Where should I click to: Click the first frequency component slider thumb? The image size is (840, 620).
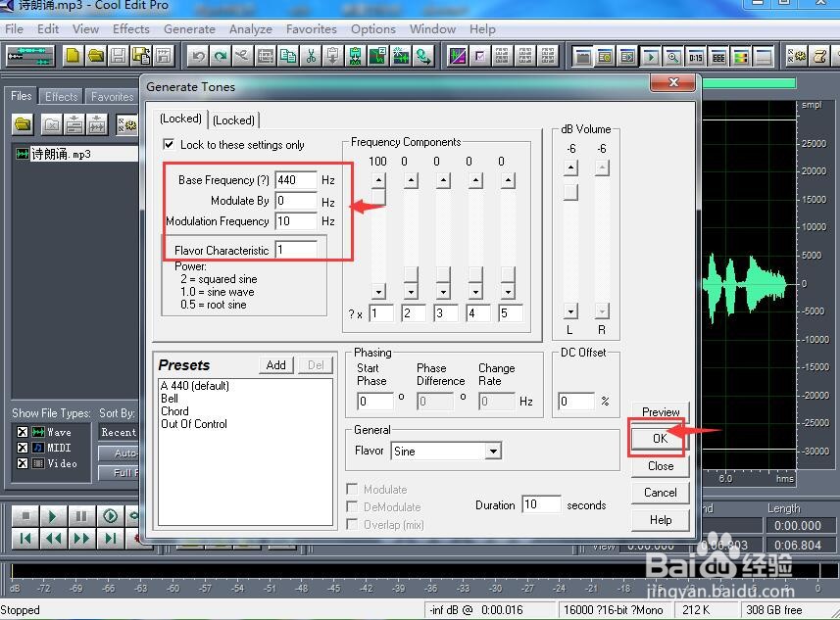point(378,197)
